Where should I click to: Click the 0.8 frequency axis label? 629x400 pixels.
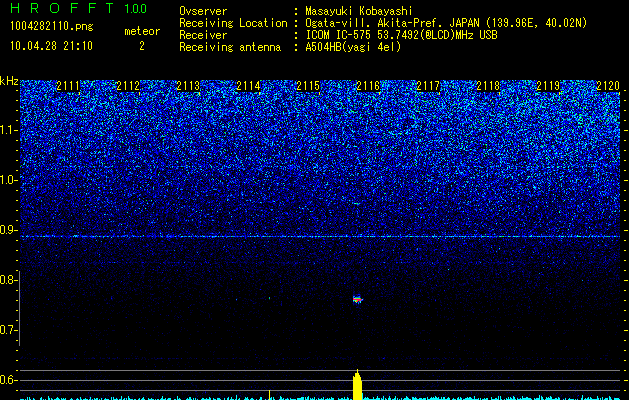[7, 280]
